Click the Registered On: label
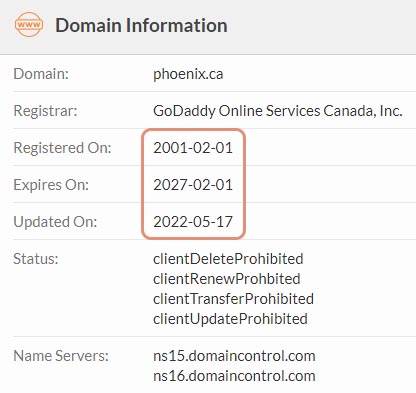This screenshot has height=393, width=416. coord(62,148)
